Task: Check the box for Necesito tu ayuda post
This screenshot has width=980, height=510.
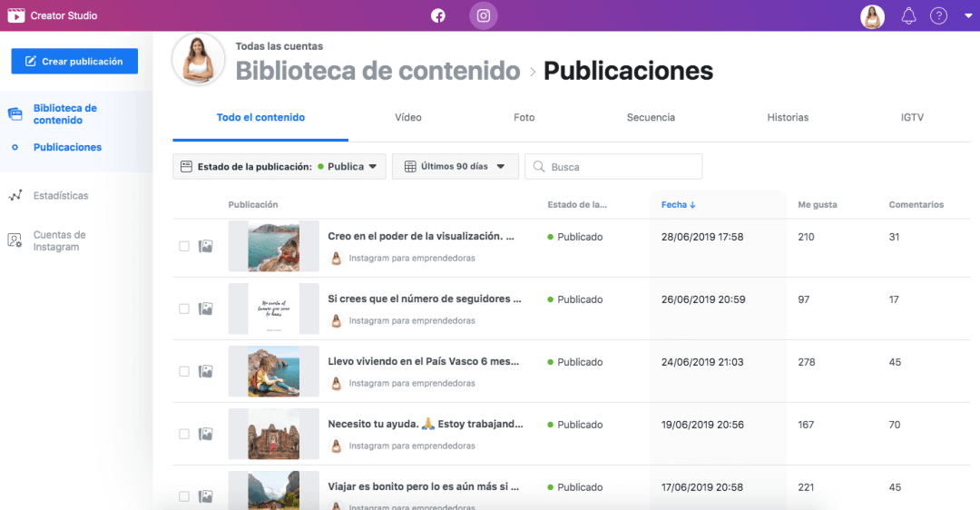Action: tap(183, 434)
